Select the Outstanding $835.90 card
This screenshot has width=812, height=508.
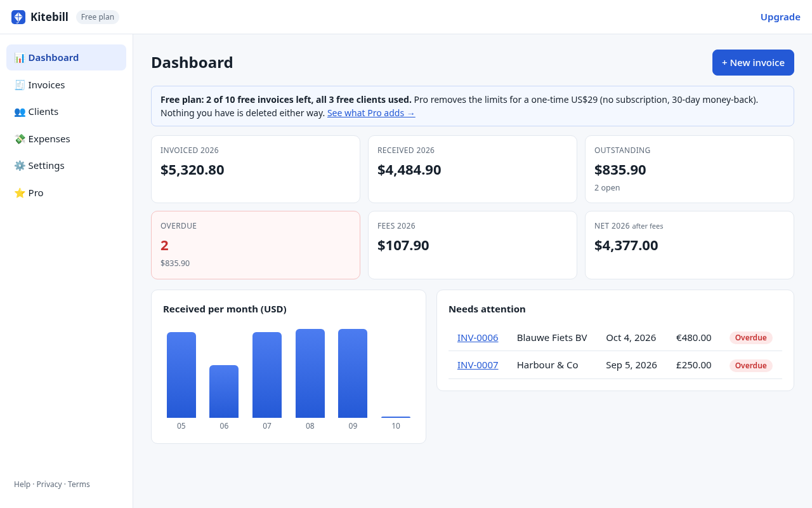click(690, 169)
